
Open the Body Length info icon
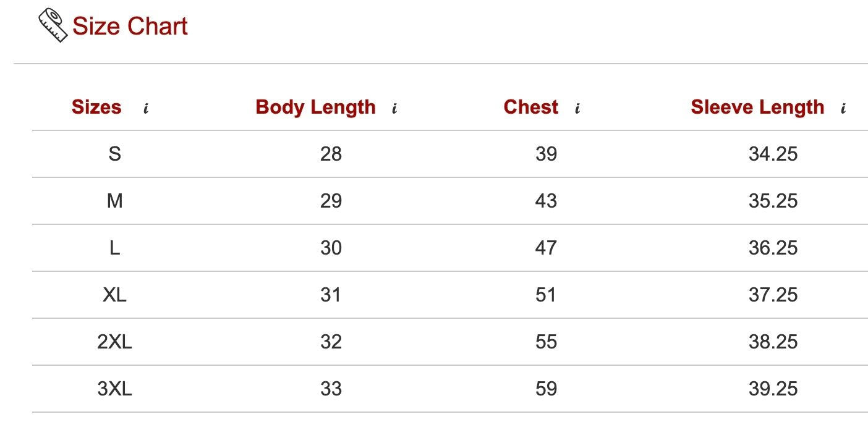click(394, 109)
